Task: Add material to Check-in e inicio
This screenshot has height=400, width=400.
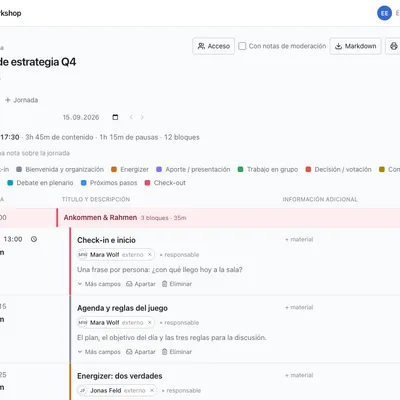Action: coord(299,239)
